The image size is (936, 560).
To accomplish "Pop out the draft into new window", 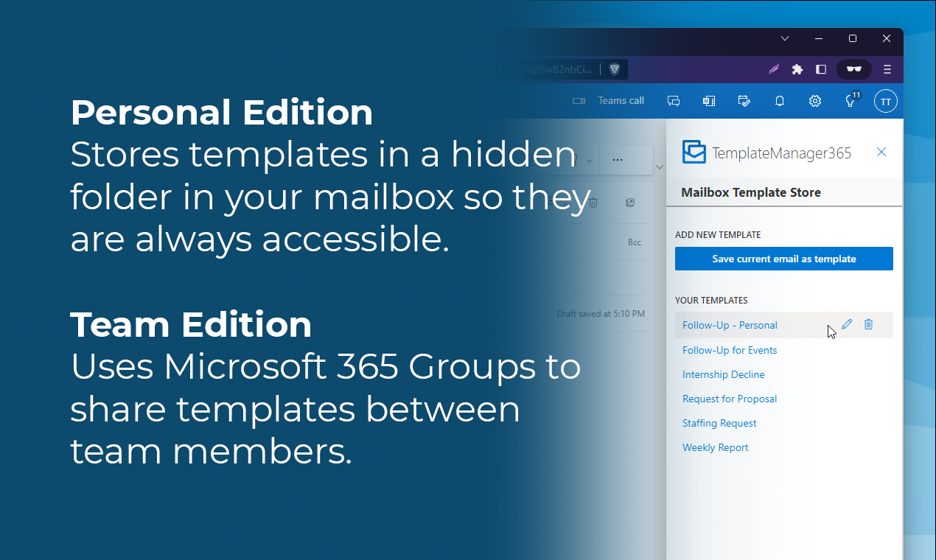I will (630, 203).
